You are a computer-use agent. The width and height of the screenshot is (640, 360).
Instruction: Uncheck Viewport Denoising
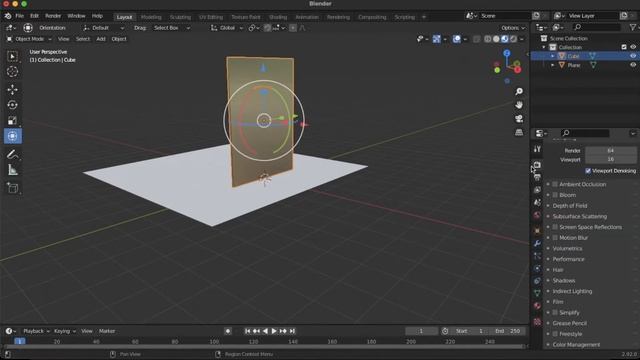[588, 171]
